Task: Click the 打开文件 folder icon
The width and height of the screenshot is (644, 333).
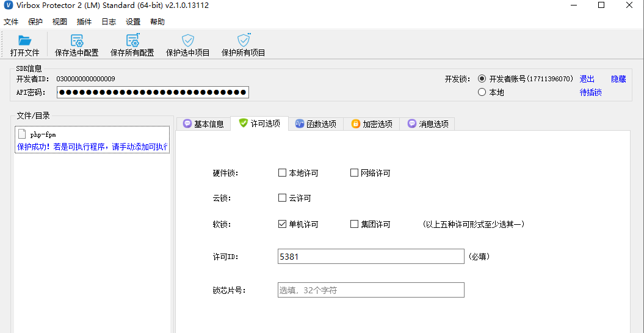Action: (24, 40)
